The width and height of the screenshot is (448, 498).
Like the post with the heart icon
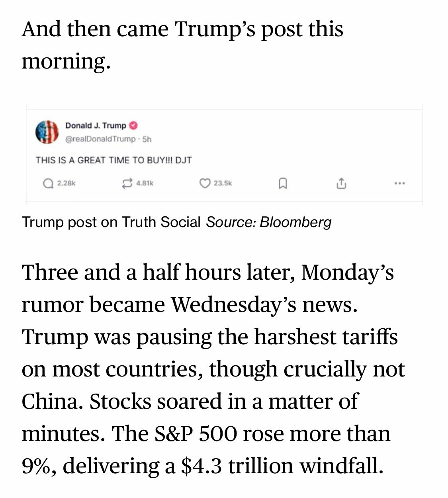(x=205, y=183)
